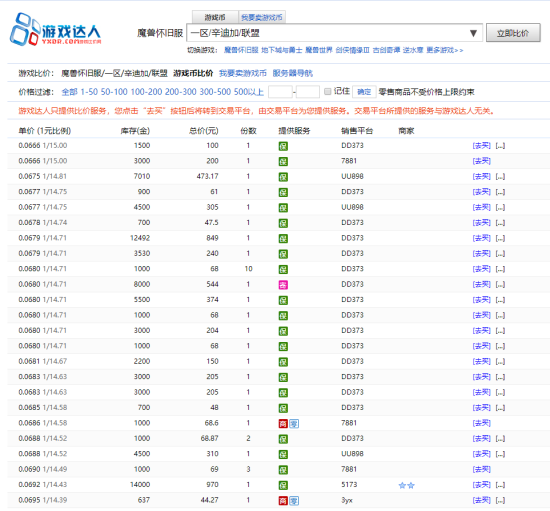Click [去买] in the 0.0686 row

coord(482,423)
